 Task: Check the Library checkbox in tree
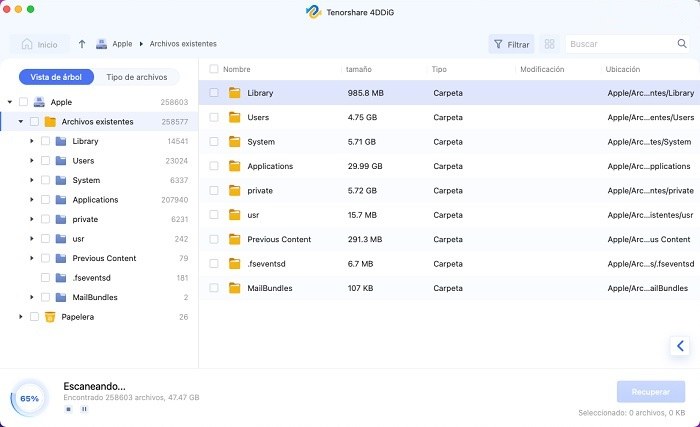pos(45,141)
